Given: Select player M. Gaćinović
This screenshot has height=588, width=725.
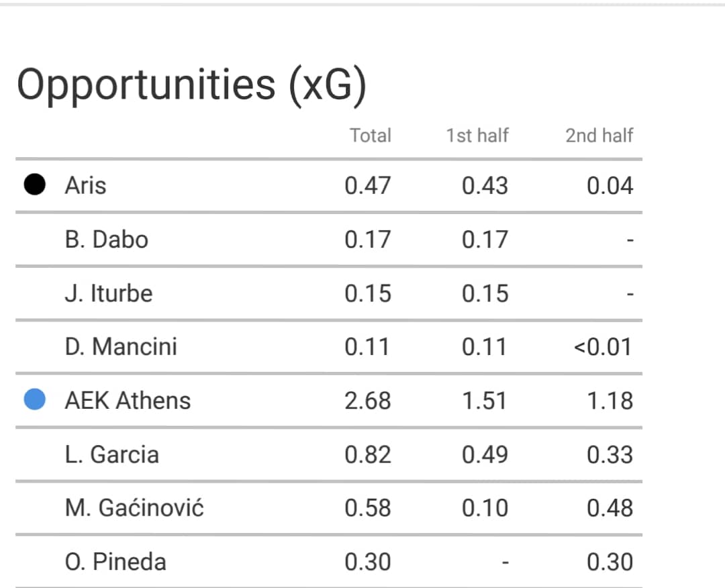Looking at the screenshot, I should (x=134, y=507).
